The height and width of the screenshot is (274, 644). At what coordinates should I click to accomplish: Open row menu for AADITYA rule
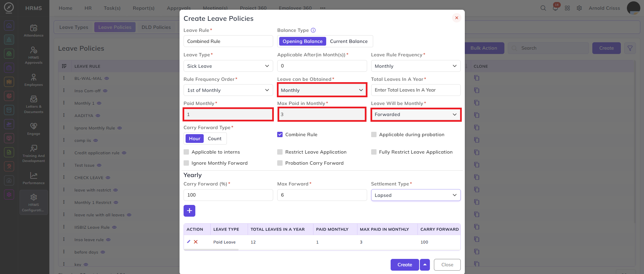pos(64,115)
